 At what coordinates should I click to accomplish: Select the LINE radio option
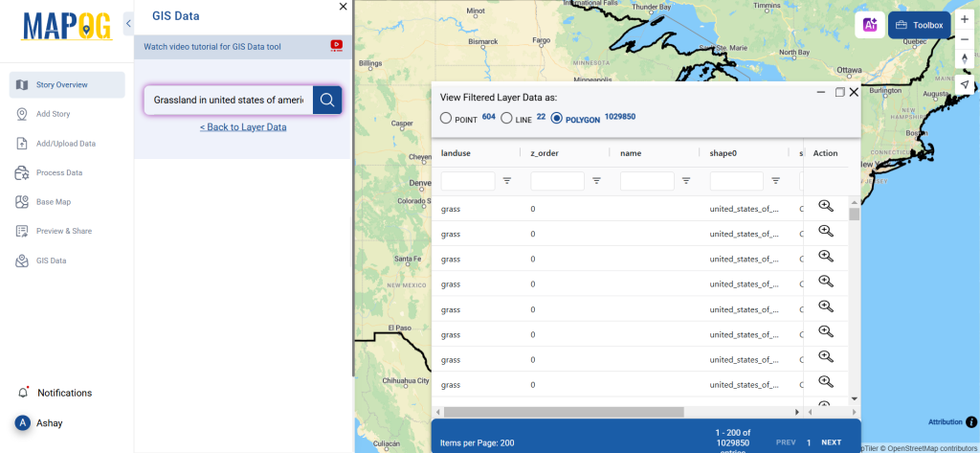click(507, 118)
